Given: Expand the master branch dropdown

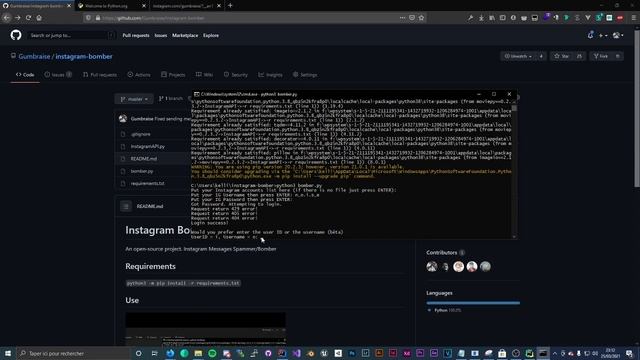Looking at the screenshot, I should [134, 99].
